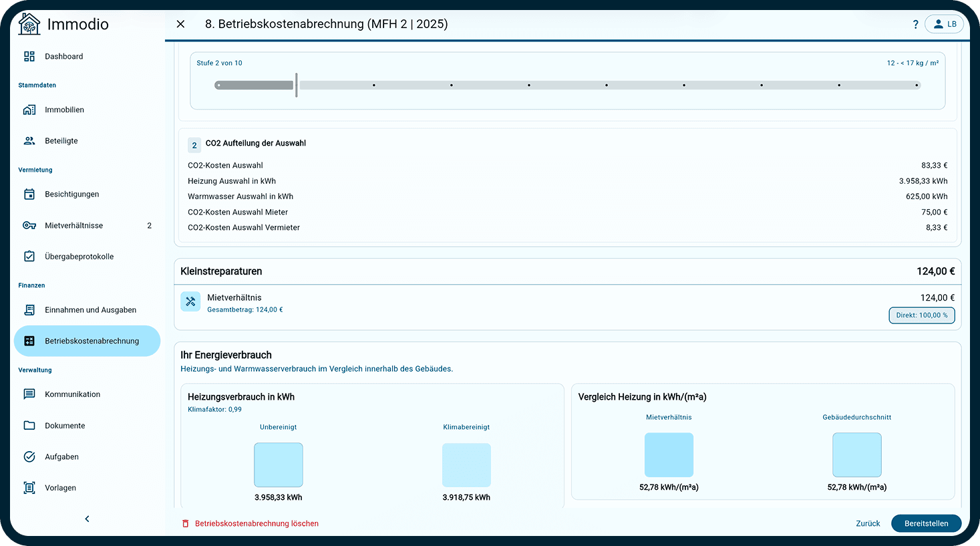Select the Besichtigungen menu entry
The image size is (980, 546).
(87, 194)
